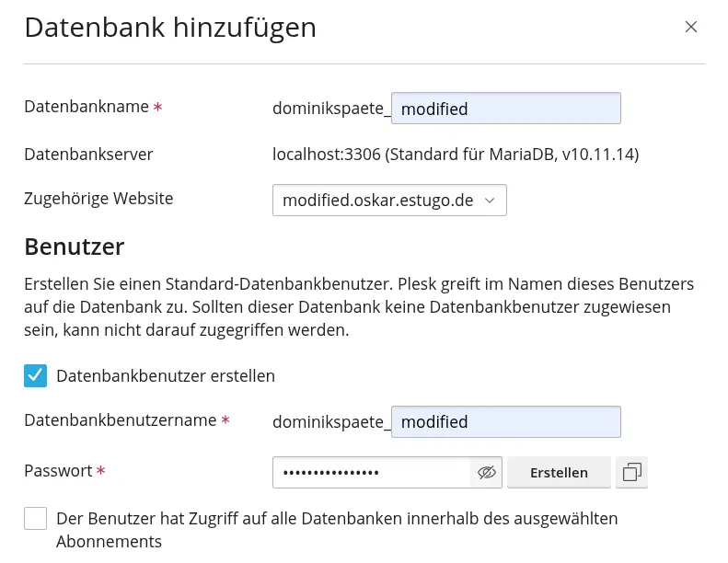This screenshot has width=728, height=563.
Task: Click the localhost:3306 MariaDB server text
Action: point(456,154)
